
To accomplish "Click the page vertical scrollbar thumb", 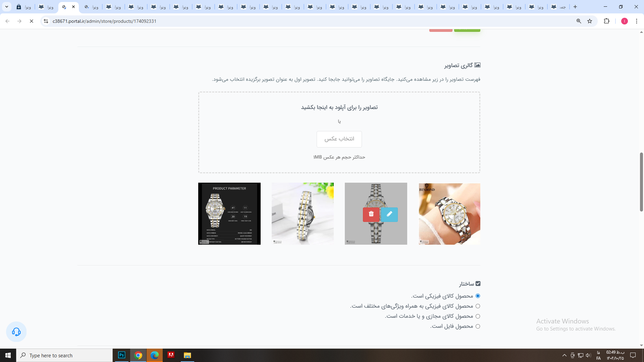I will tap(641, 182).
